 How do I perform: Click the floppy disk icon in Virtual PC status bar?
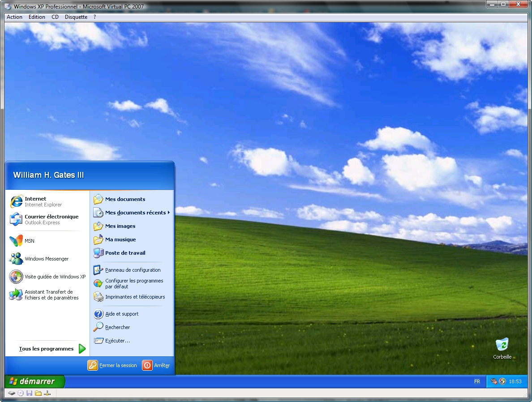point(29,393)
